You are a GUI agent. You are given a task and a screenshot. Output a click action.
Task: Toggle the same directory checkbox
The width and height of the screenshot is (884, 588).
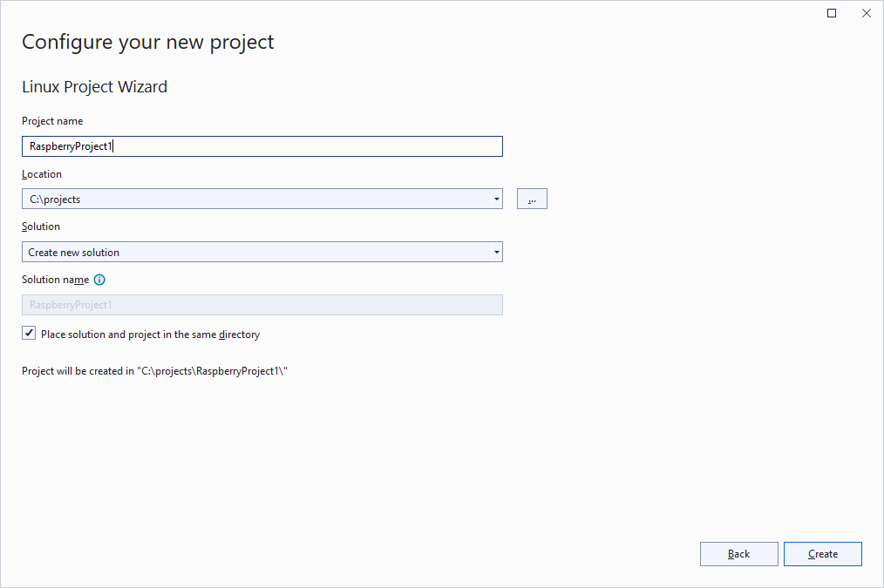click(30, 334)
